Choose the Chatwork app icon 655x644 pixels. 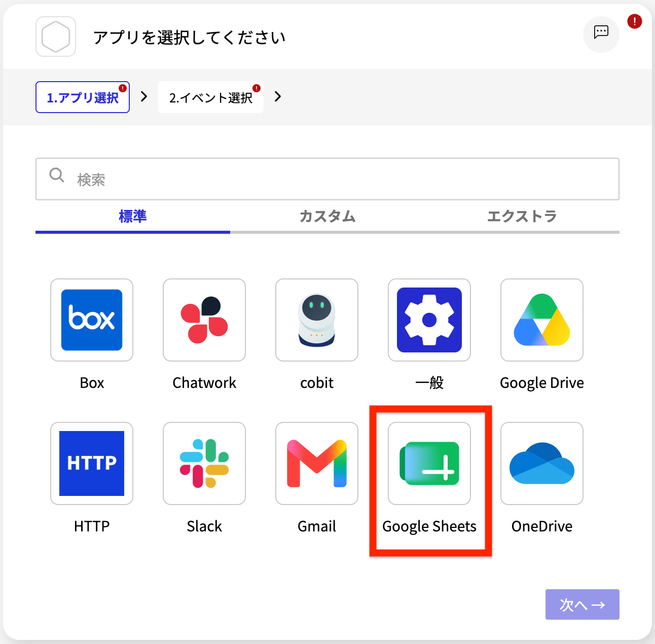[x=204, y=320]
